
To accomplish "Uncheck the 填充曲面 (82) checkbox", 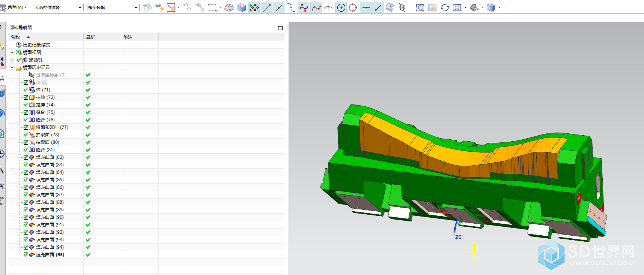I will point(26,157).
